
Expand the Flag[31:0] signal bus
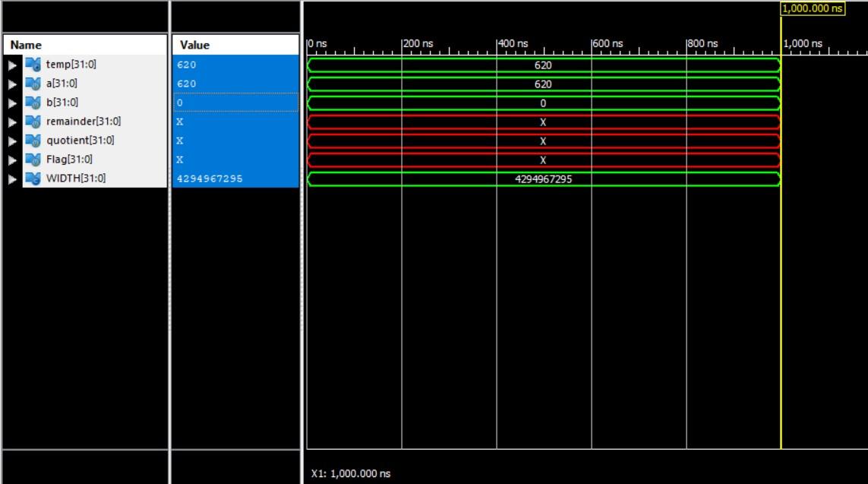click(x=12, y=160)
